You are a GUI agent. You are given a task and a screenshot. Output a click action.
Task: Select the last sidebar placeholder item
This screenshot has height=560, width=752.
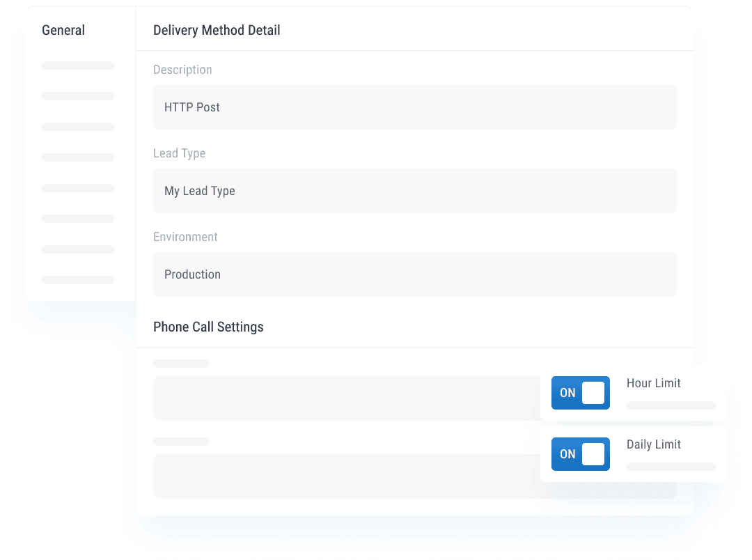coord(78,280)
